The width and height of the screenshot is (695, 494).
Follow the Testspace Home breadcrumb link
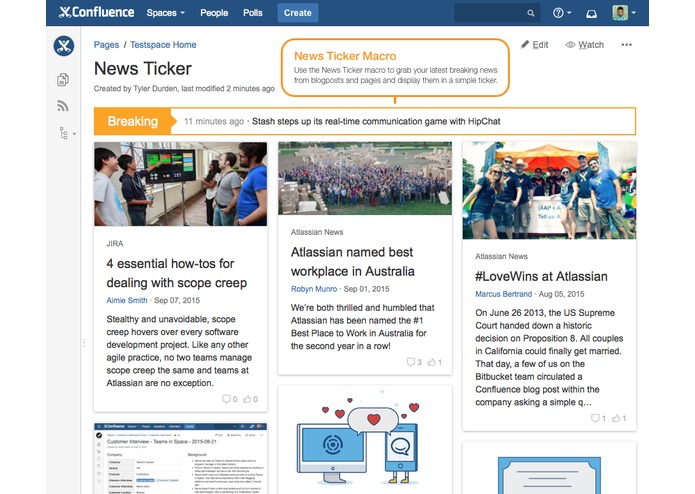pyautogui.click(x=163, y=45)
